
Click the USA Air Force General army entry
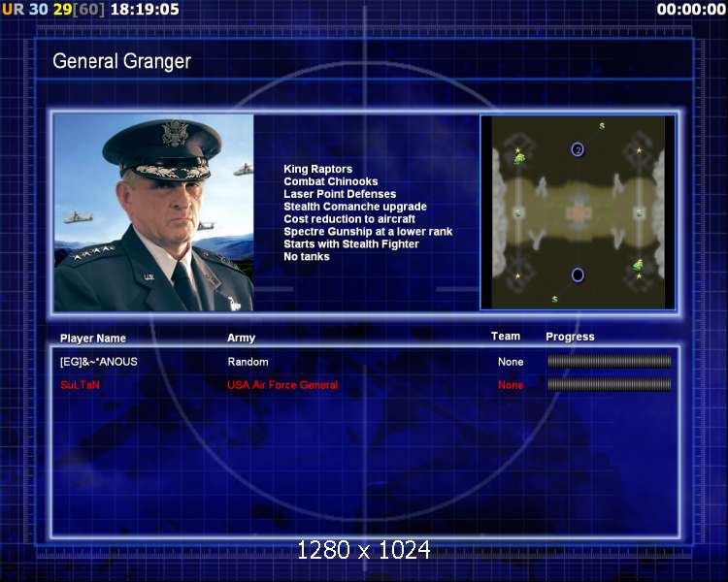282,385
